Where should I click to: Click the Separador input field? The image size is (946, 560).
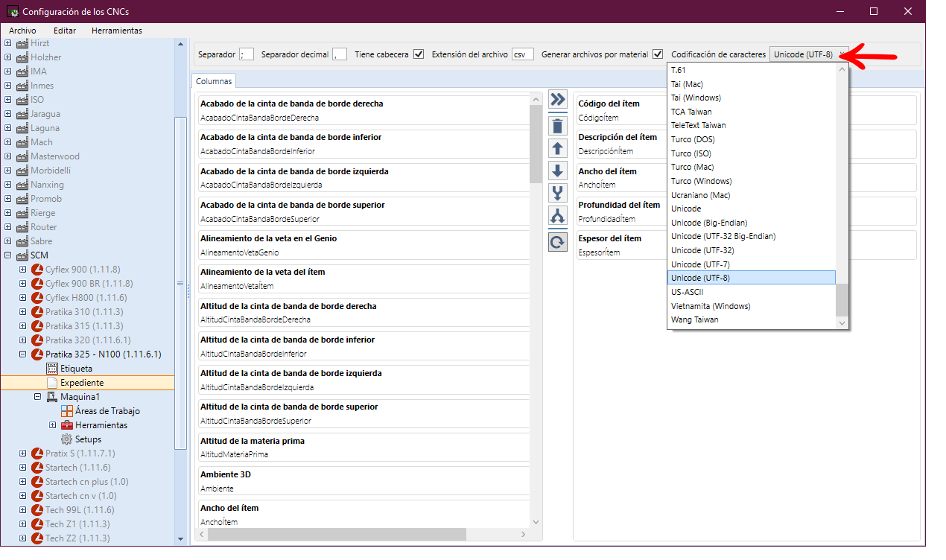(247, 54)
